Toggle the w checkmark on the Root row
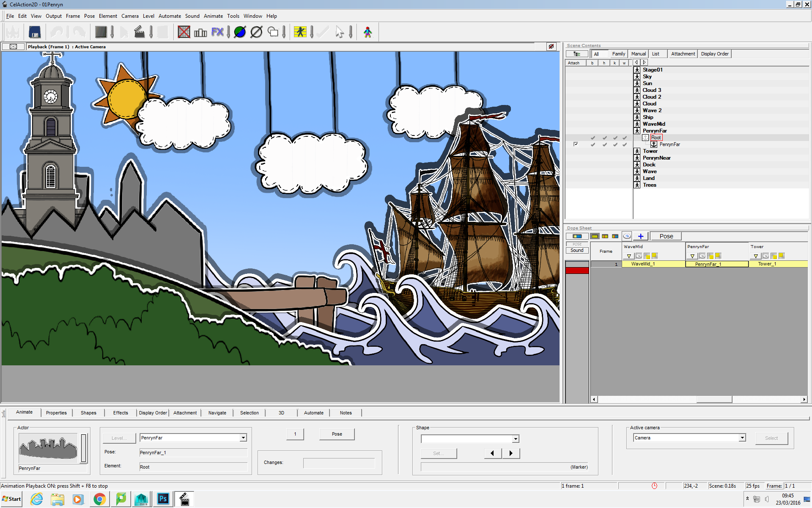The width and height of the screenshot is (812, 508). pyautogui.click(x=625, y=138)
